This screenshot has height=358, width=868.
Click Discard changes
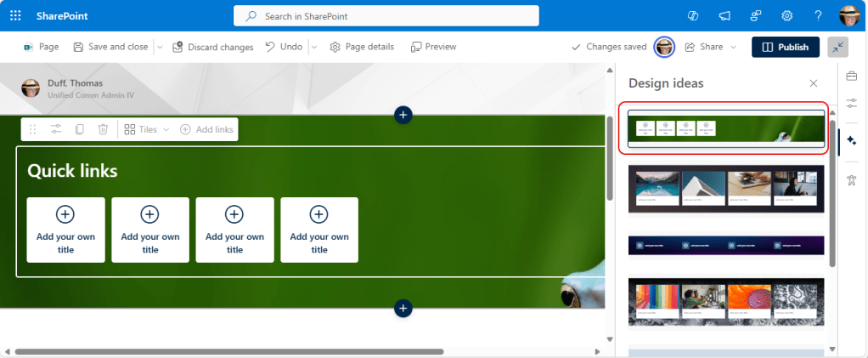(213, 47)
